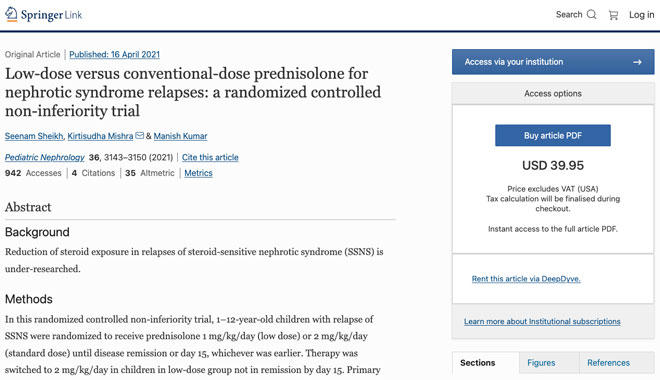This screenshot has width=660, height=380.
Task: Click Access via your institution button
Action: coord(553,62)
